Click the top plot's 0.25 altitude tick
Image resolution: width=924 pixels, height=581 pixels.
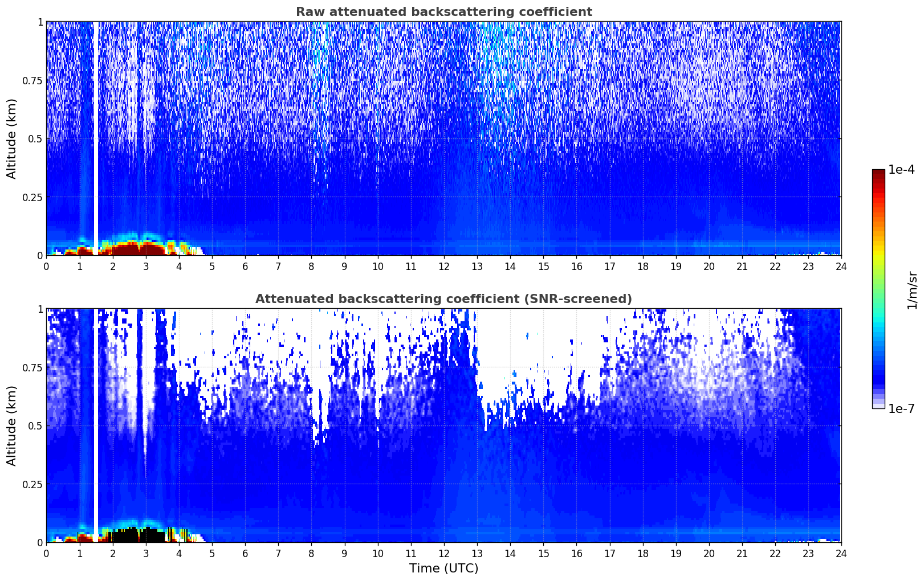33,197
